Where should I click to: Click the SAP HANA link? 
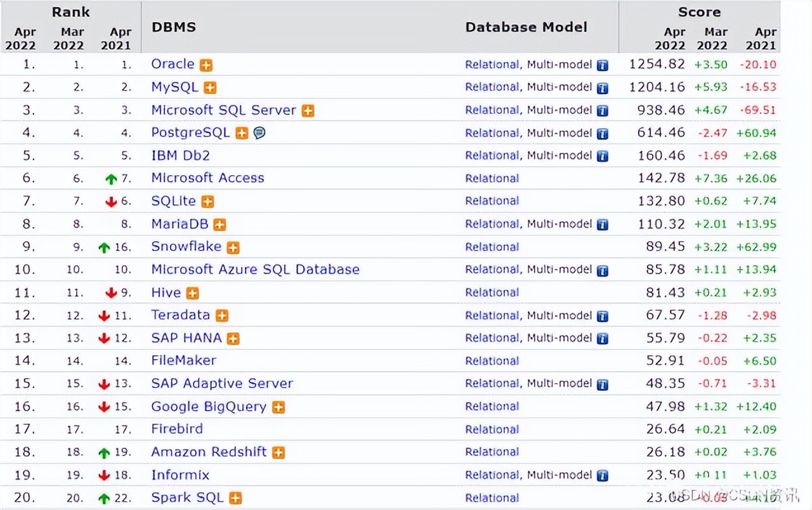coord(187,337)
